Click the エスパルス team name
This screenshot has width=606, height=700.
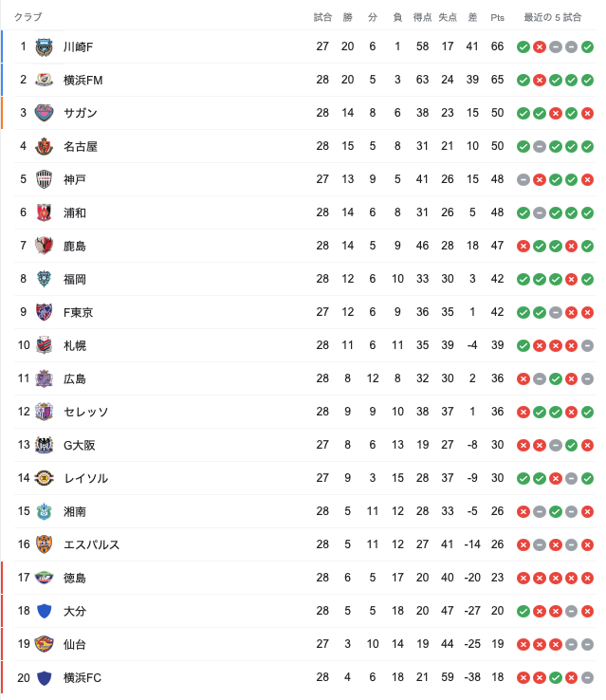tap(91, 544)
